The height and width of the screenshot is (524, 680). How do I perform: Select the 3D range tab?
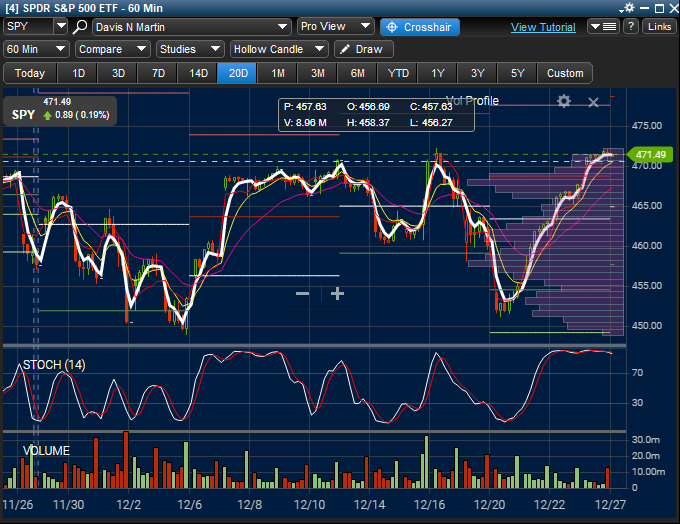(x=118, y=73)
